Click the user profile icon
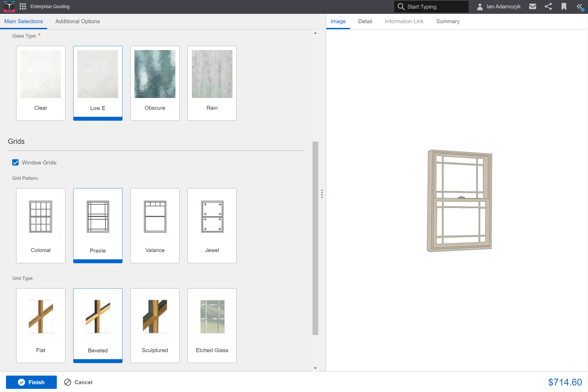This screenshot has width=588, height=392. 480,7
